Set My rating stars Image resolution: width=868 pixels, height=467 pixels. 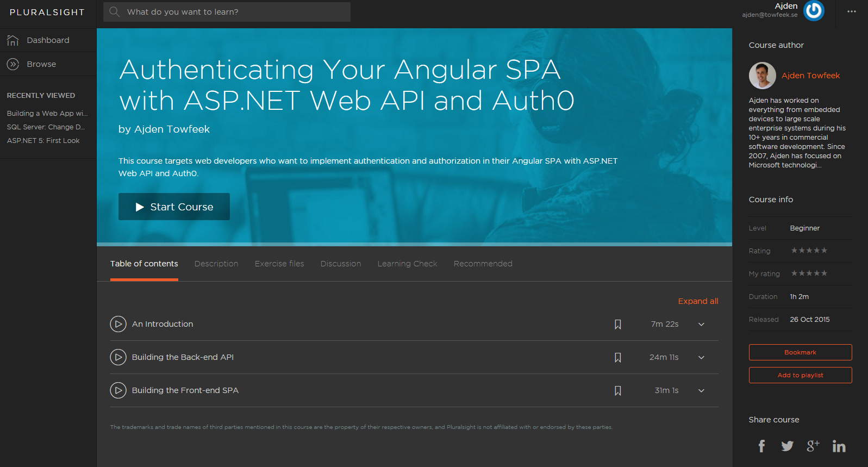pos(809,273)
